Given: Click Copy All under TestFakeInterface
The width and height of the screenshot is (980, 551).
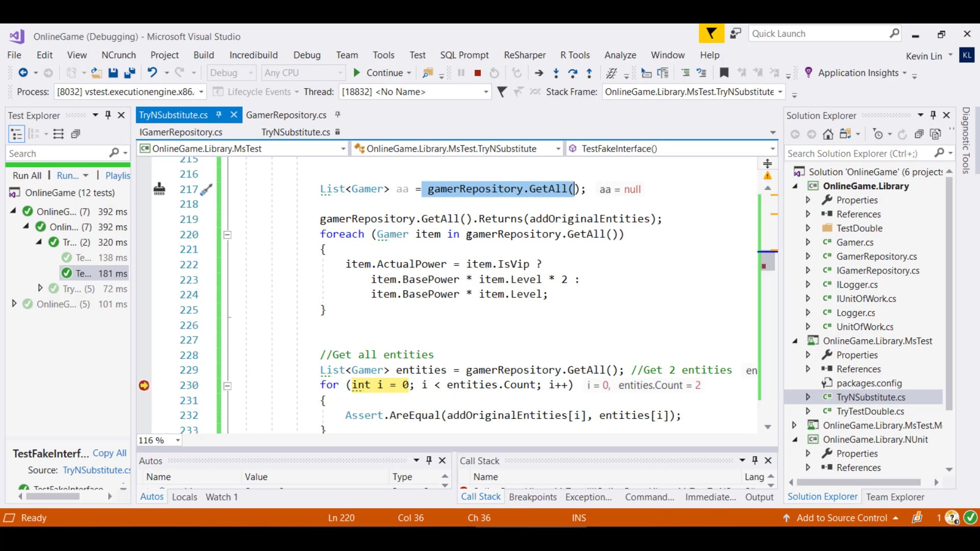Looking at the screenshot, I should [110, 453].
